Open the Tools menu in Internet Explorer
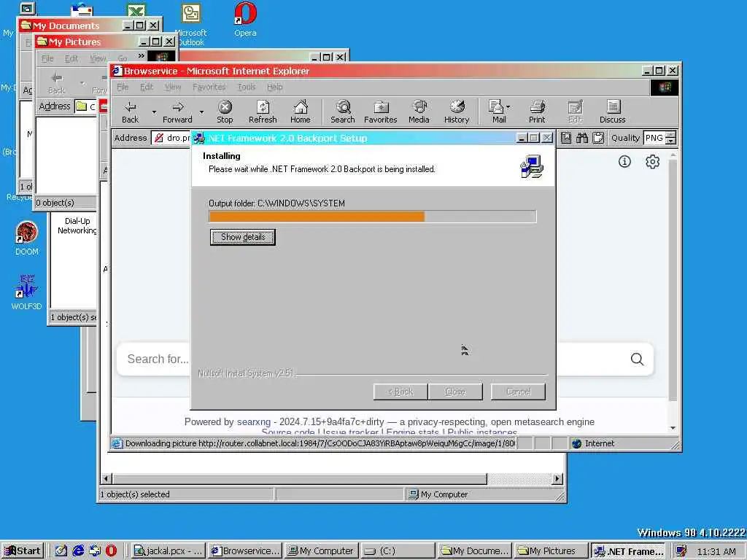This screenshot has height=560, width=747. click(x=247, y=87)
